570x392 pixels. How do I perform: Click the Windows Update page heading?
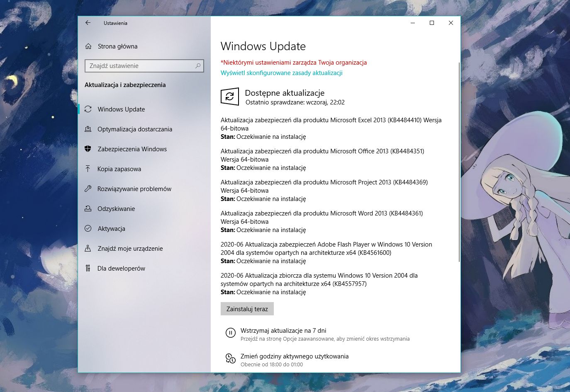click(263, 46)
